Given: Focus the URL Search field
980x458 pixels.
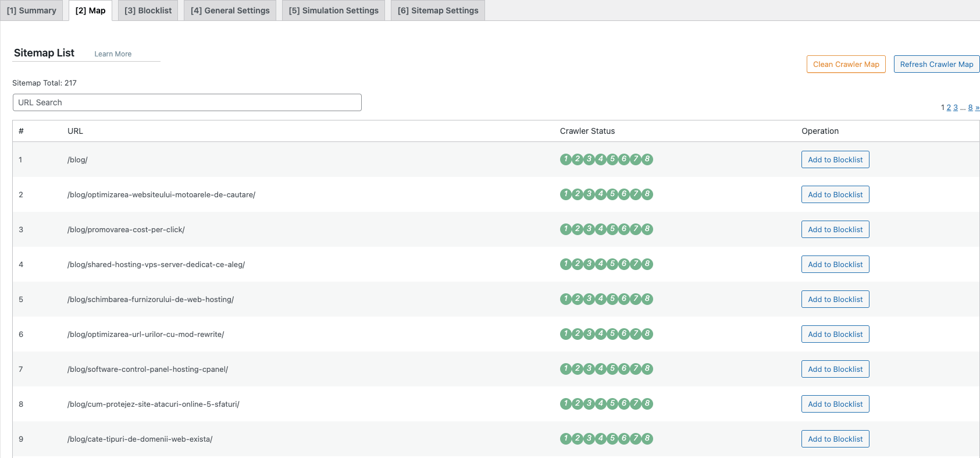Looking at the screenshot, I should [x=187, y=102].
